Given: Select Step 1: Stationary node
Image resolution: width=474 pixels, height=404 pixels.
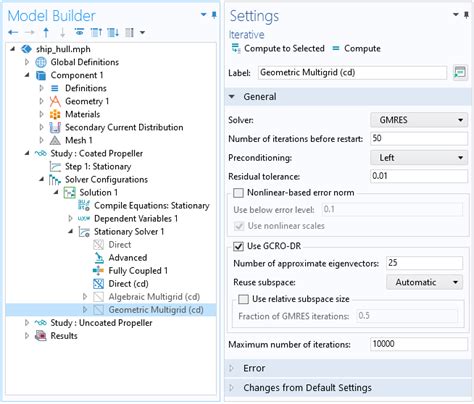Looking at the screenshot, I should [98, 166].
